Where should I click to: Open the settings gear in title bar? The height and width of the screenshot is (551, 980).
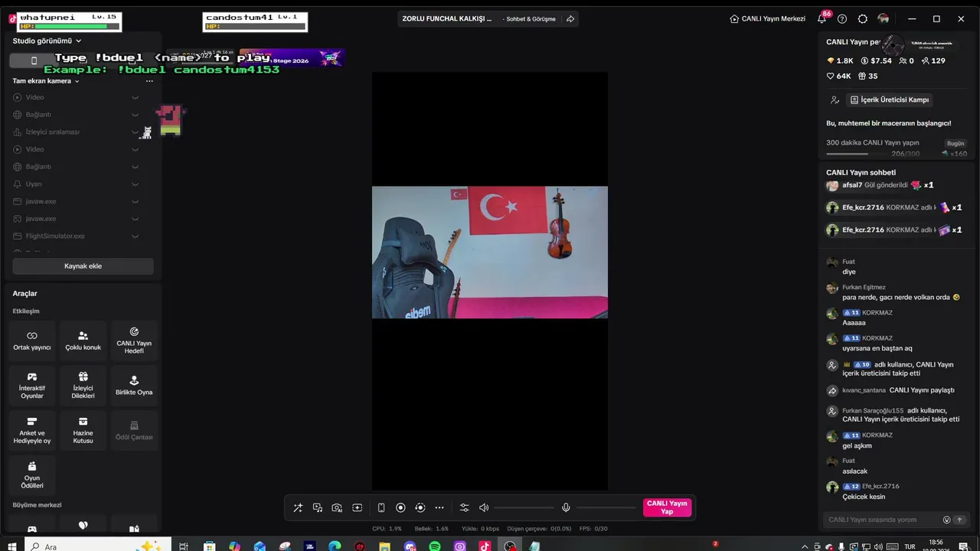[863, 19]
